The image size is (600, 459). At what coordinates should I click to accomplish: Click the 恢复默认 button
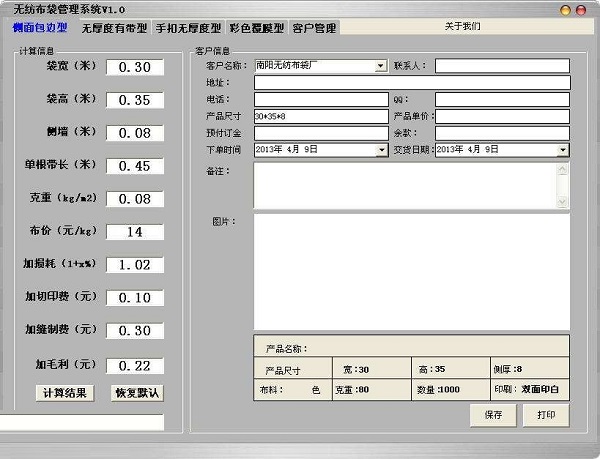(x=137, y=393)
